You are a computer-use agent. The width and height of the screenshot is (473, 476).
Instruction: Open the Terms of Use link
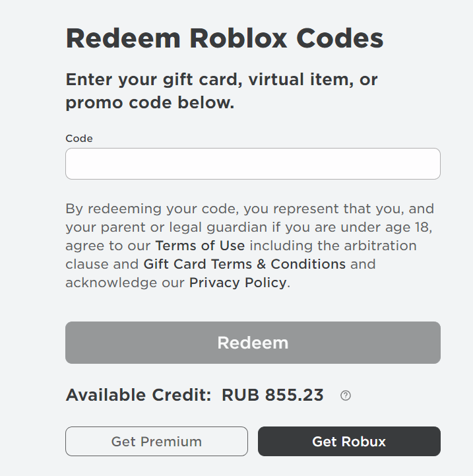click(200, 246)
